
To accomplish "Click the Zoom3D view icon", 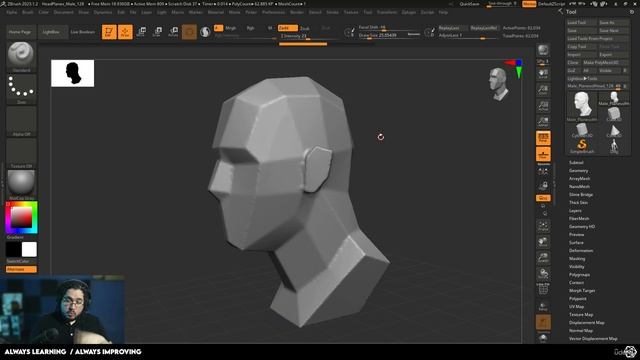I will (543, 258).
